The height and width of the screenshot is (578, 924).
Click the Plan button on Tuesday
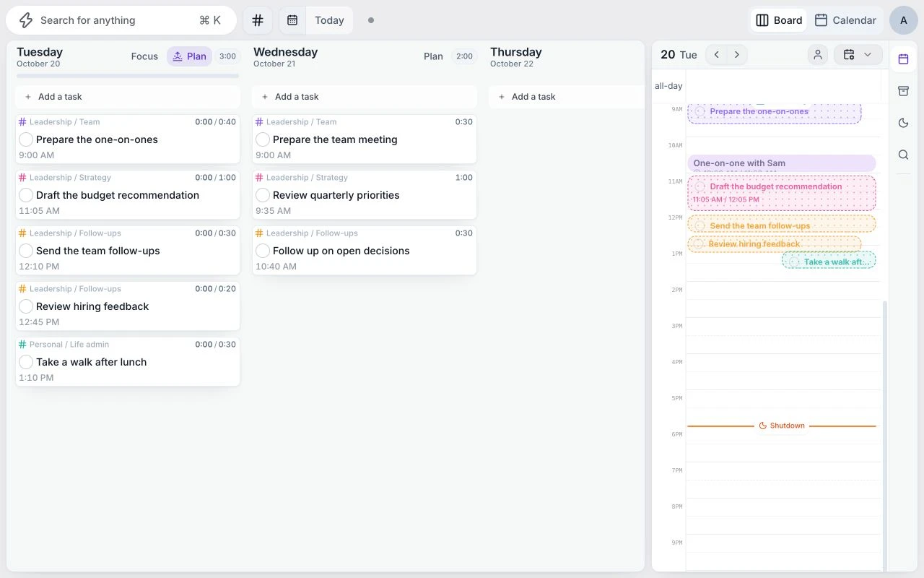[189, 56]
